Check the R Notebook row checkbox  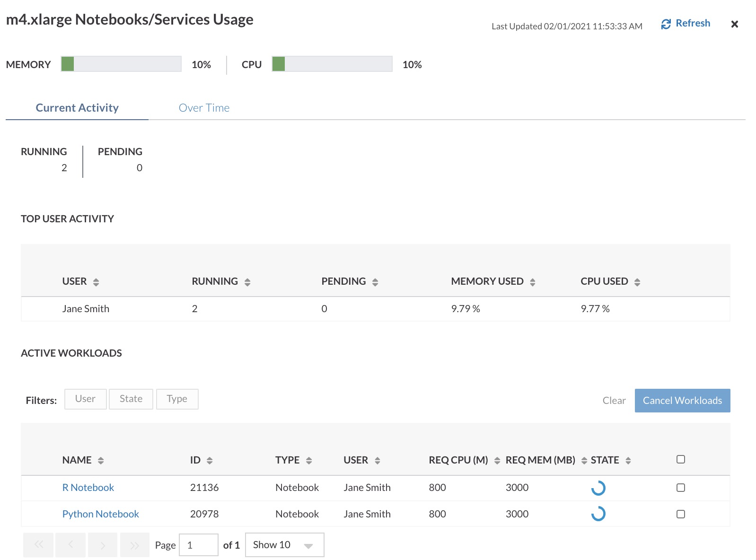coord(681,488)
